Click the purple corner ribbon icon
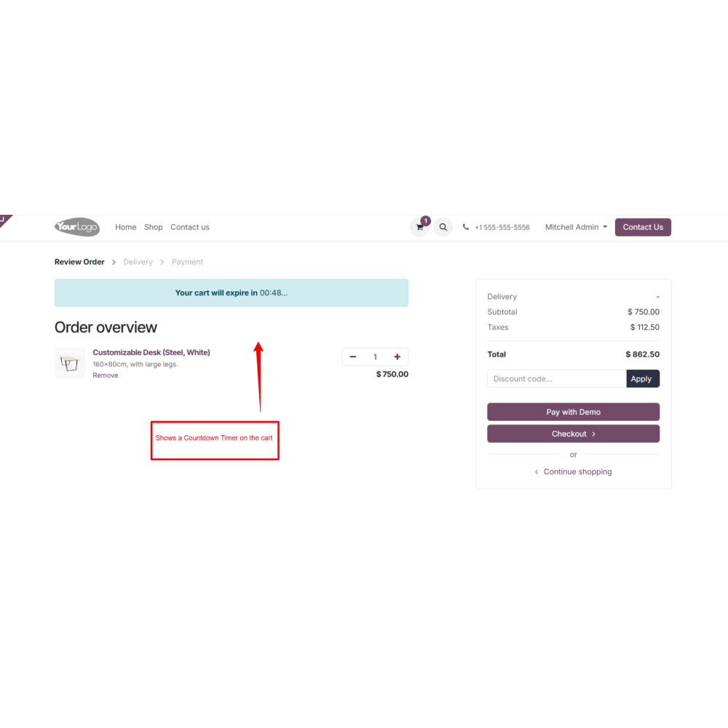 pyautogui.click(x=4, y=220)
